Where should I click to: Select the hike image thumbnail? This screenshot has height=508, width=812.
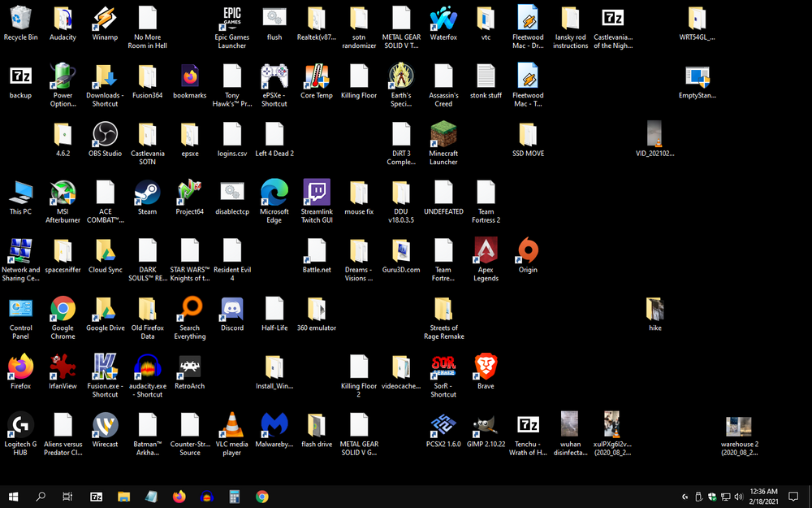[x=654, y=309]
